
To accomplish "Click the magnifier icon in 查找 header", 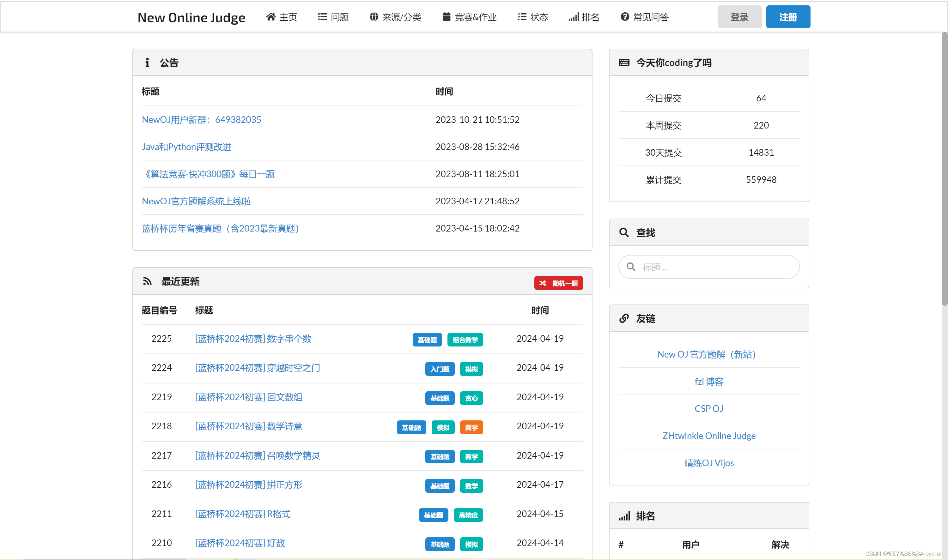I will 624,232.
